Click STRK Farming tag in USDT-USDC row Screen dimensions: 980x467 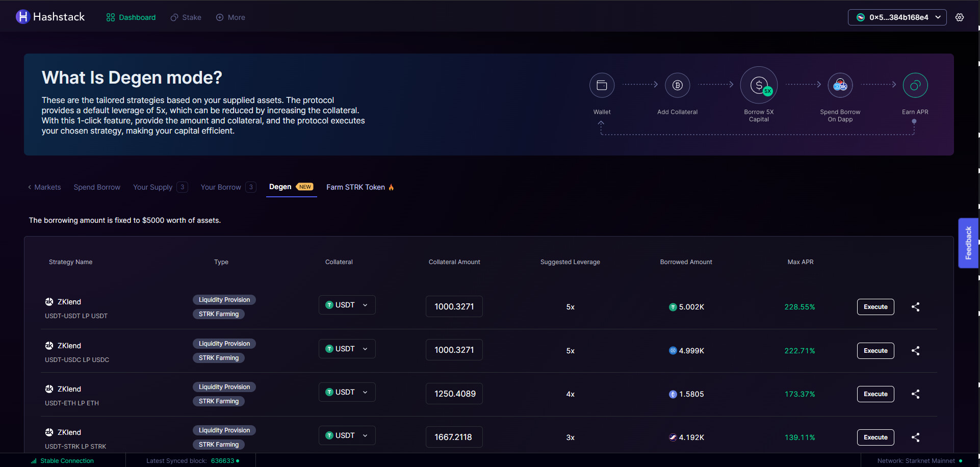(x=219, y=358)
